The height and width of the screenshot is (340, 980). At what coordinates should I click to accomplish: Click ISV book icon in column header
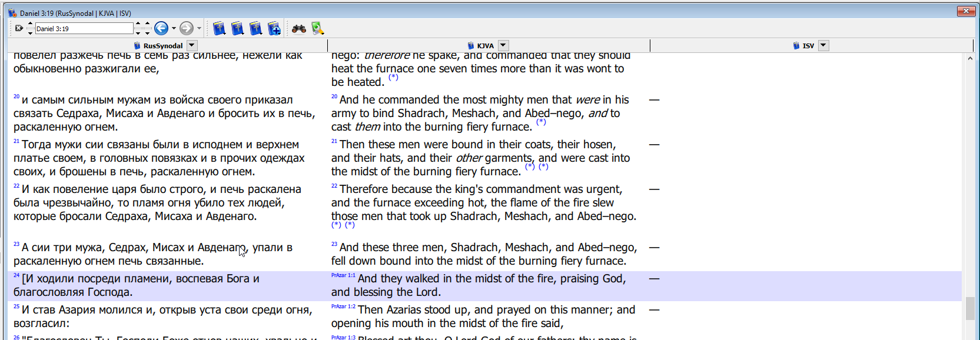click(796, 45)
